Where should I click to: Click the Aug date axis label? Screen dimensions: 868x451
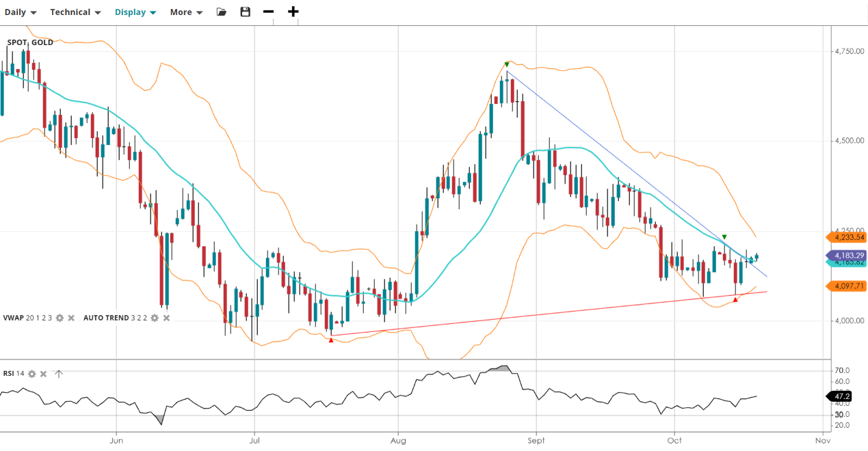coord(397,441)
